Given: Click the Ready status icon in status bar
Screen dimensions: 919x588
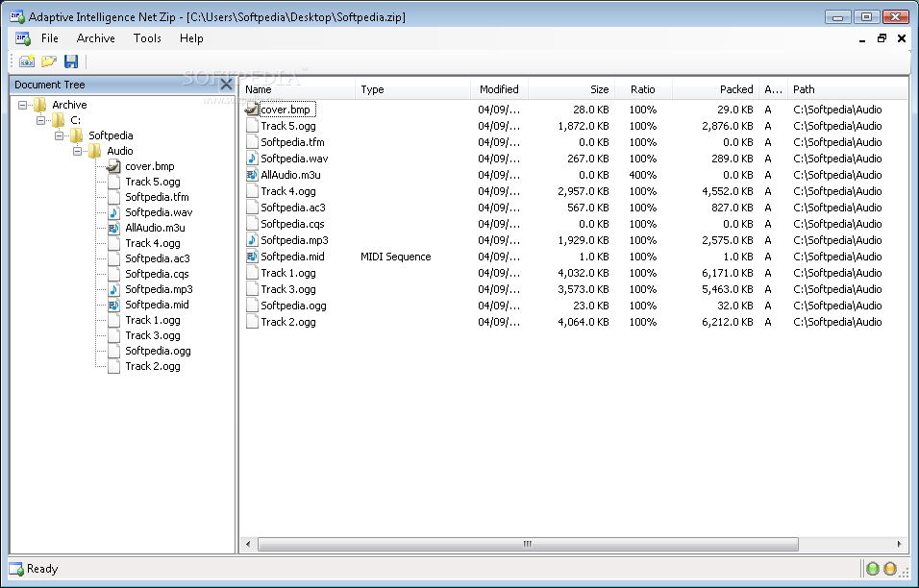Looking at the screenshot, I should coord(16,569).
